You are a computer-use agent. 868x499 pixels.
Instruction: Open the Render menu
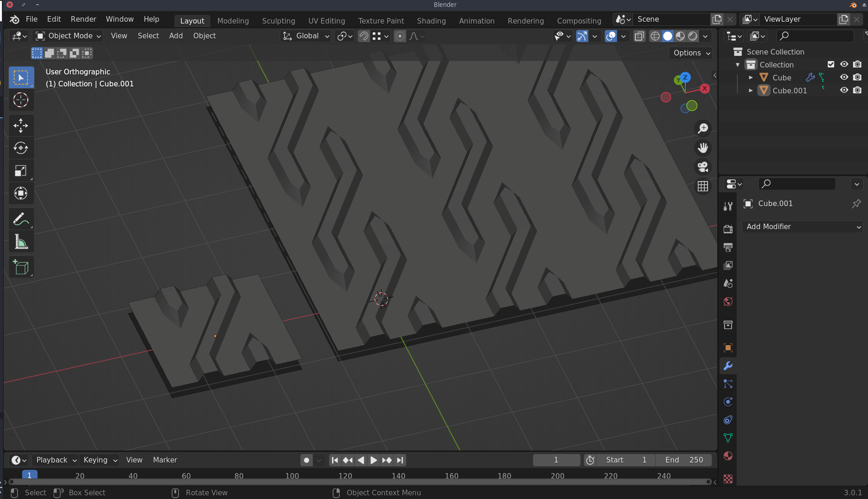[x=84, y=19]
